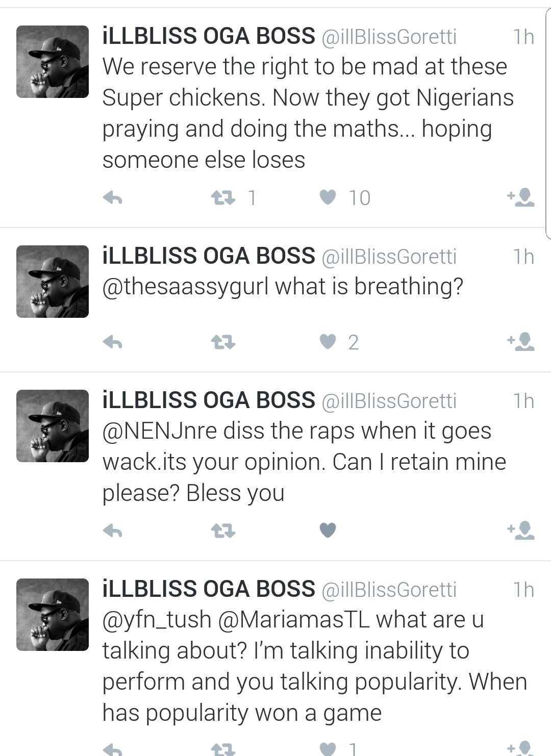Reply to the "Bless you" tweet

coord(113,531)
